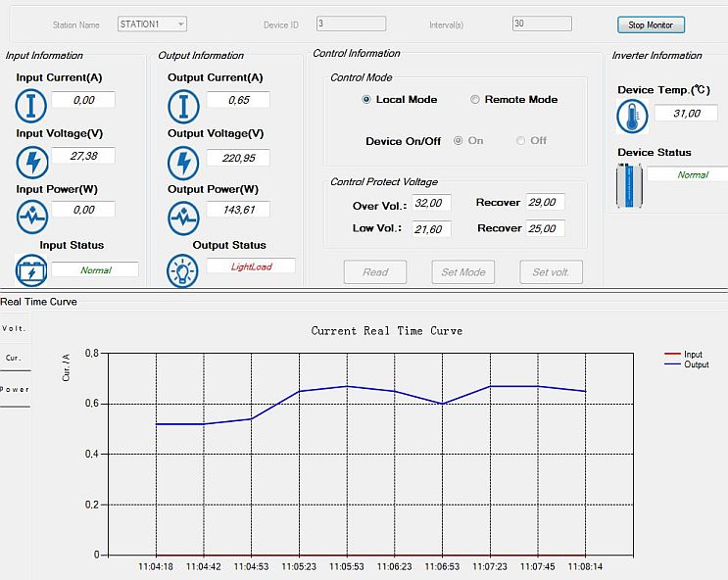The width and height of the screenshot is (728, 580).
Task: Click the Input Voltage lightning icon
Action: (31, 161)
